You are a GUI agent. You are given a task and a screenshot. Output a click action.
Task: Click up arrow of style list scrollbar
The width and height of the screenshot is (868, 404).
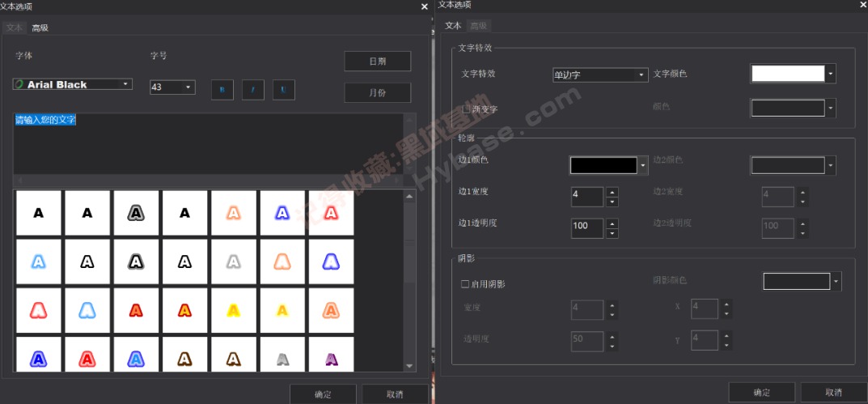(x=409, y=196)
